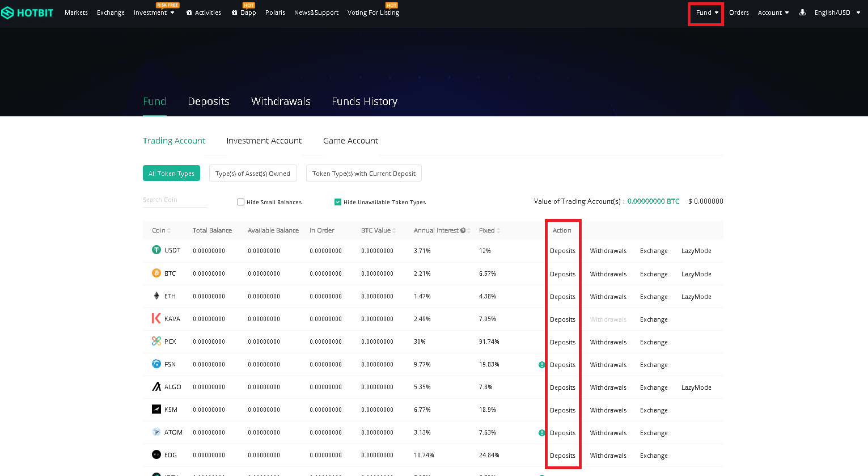Filter by Type(s) of Asset(s) Owned

[x=253, y=174]
